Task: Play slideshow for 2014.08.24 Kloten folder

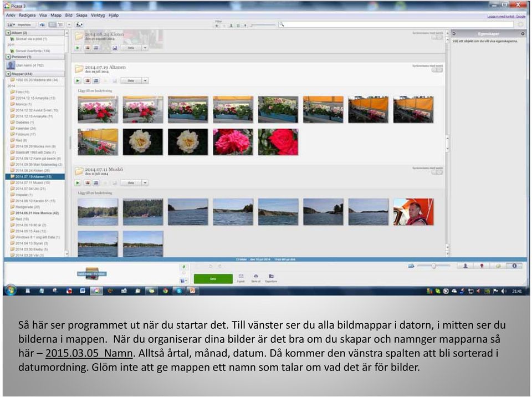Action: pos(78,48)
